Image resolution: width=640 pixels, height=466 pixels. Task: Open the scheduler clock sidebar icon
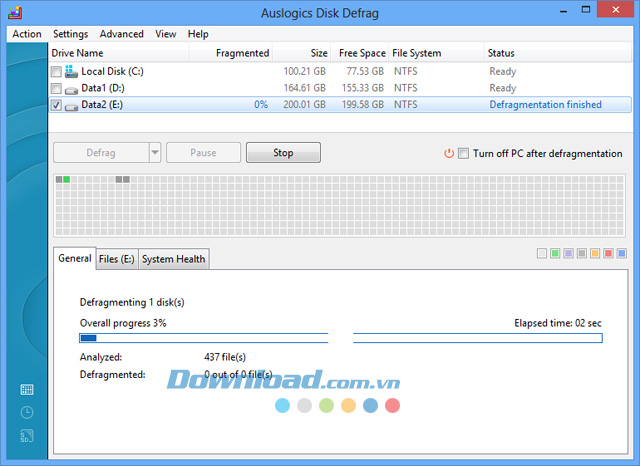pos(27,413)
